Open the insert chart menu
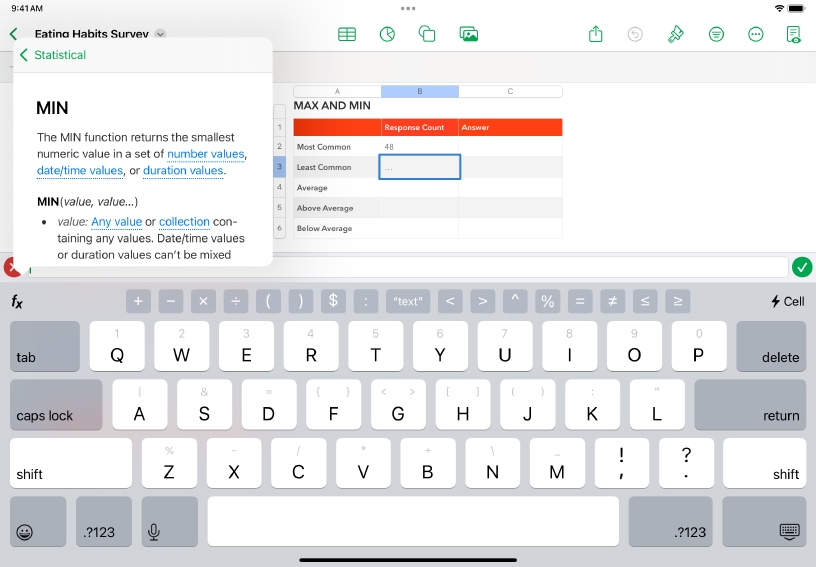Image resolution: width=816 pixels, height=567 pixels. pyautogui.click(x=387, y=34)
